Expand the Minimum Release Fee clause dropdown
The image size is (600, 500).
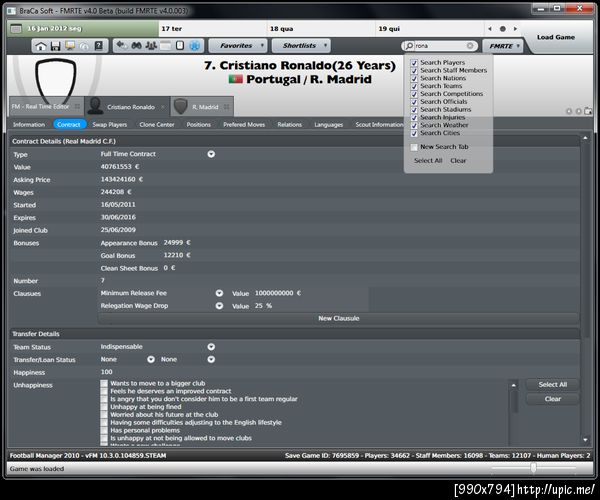pos(219,293)
